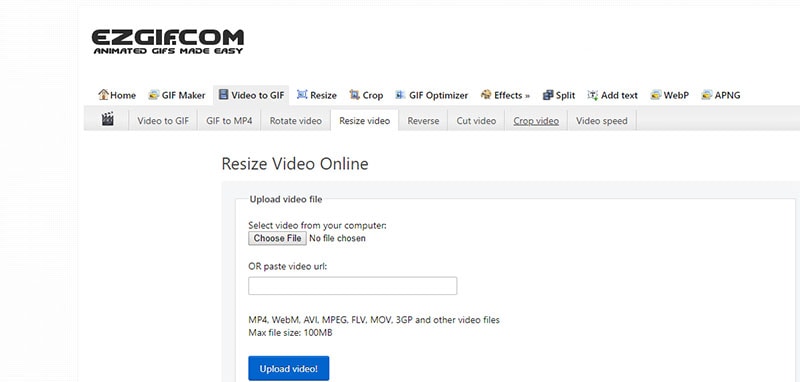Viewport: 800px width, 382px height.
Task: Open the Resize main menu label
Action: point(323,95)
